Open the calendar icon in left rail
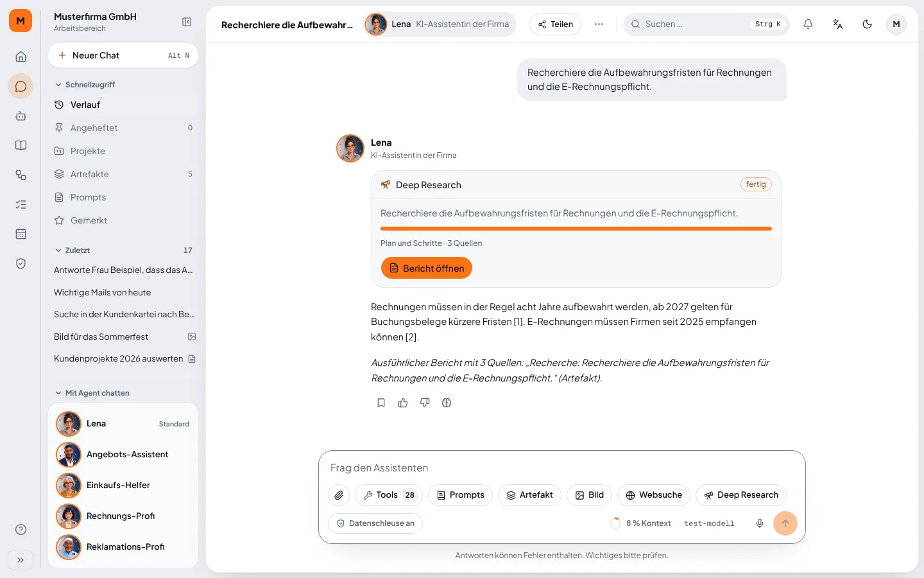The height and width of the screenshot is (578, 924). pyautogui.click(x=21, y=234)
